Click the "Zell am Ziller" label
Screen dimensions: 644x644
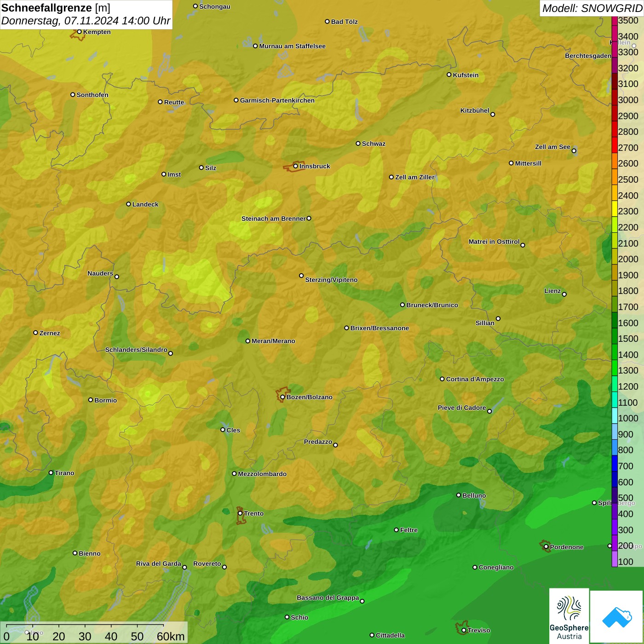(x=415, y=177)
